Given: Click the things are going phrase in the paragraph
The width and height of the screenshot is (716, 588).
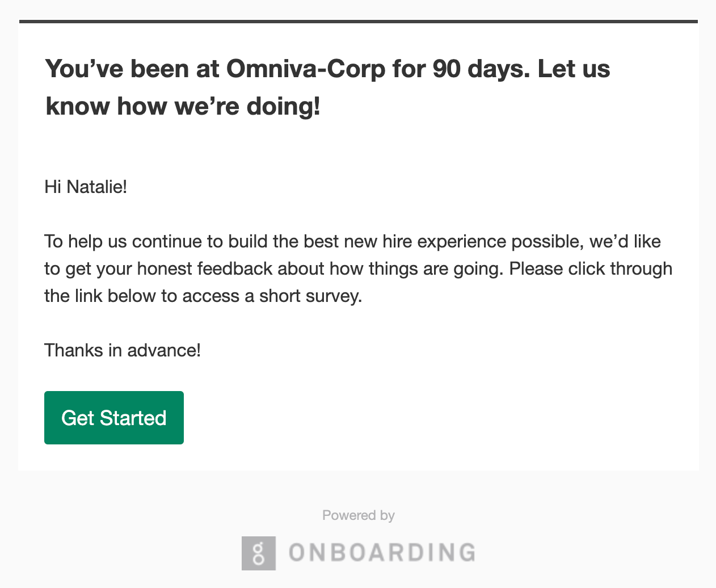Looking at the screenshot, I should coord(436,268).
